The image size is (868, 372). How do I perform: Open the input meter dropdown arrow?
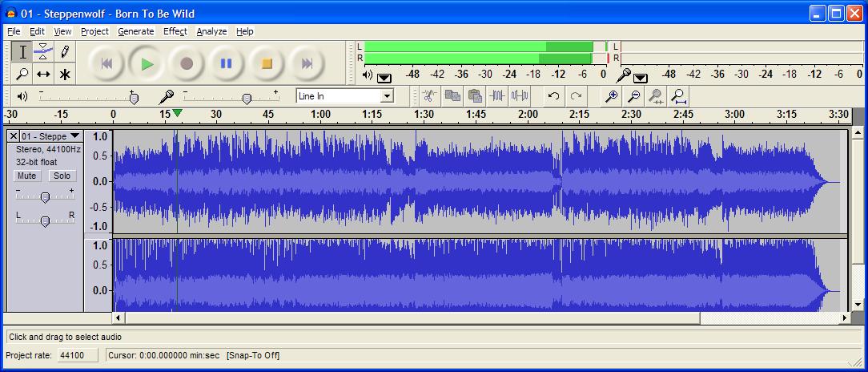pyautogui.click(x=641, y=79)
